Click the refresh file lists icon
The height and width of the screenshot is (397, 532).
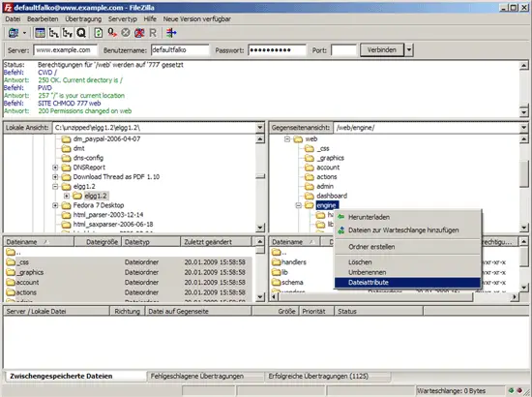click(x=99, y=33)
